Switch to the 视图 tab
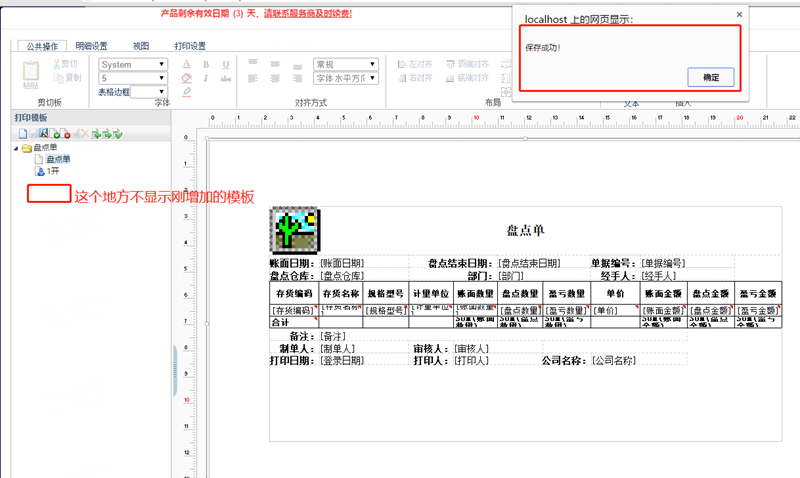This screenshot has width=800, height=478. tap(141, 46)
